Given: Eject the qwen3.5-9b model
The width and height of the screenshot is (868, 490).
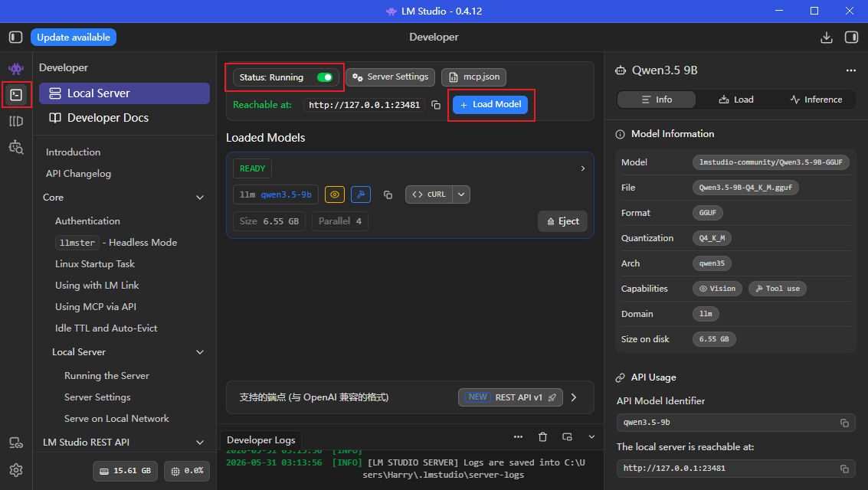Looking at the screenshot, I should coord(562,221).
